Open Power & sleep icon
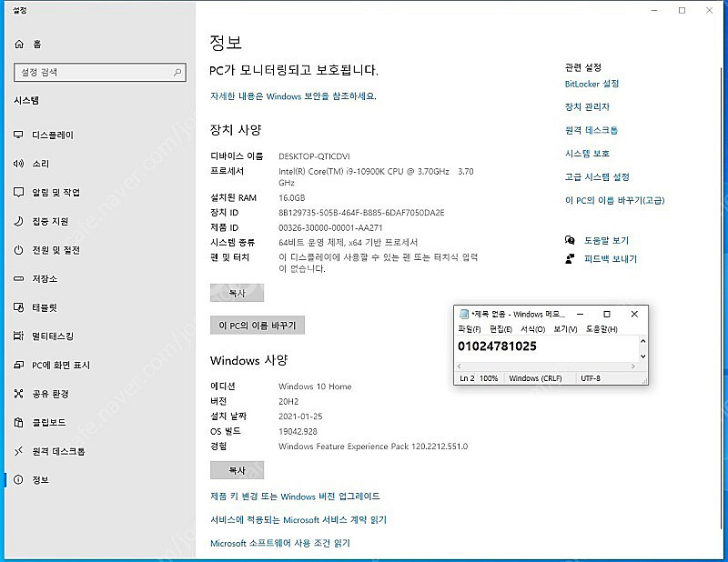728x562 pixels. click(18, 250)
